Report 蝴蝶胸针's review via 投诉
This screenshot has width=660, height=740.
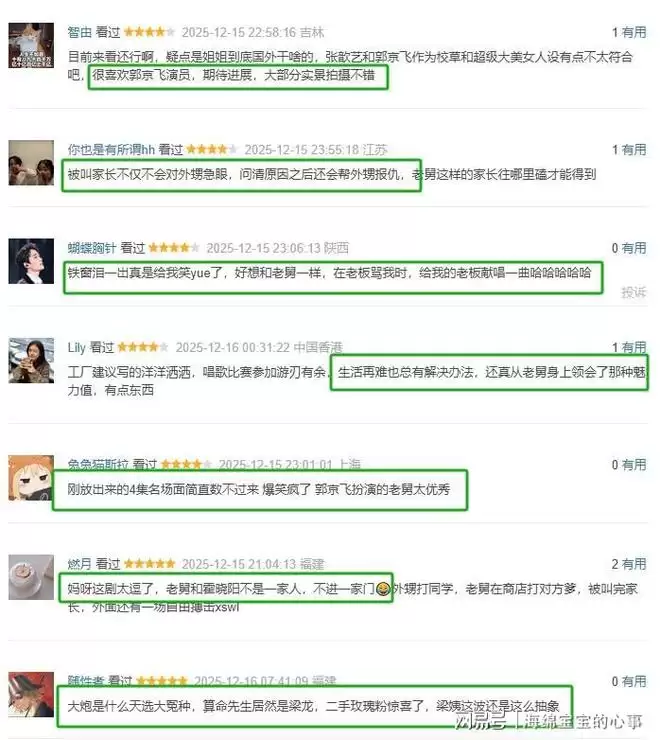click(634, 292)
